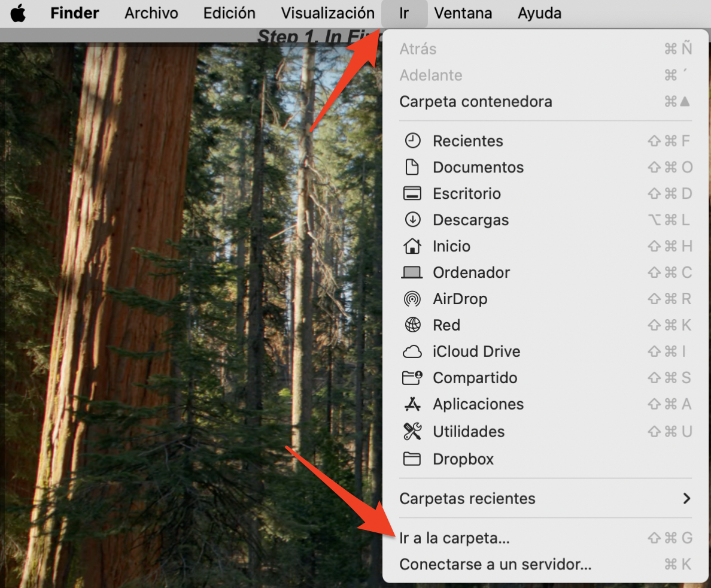Click the Ordenador laptop icon
The image size is (711, 588).
click(x=413, y=272)
